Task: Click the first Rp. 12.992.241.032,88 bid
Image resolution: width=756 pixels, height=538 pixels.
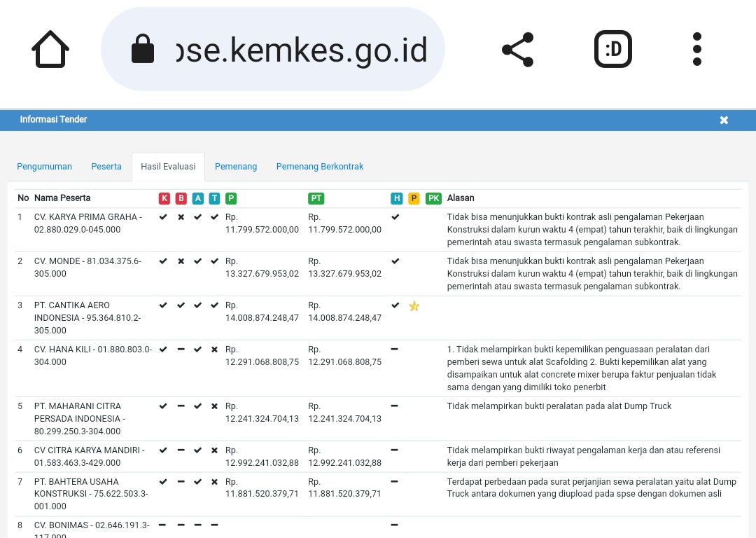Action: pyautogui.click(x=262, y=457)
